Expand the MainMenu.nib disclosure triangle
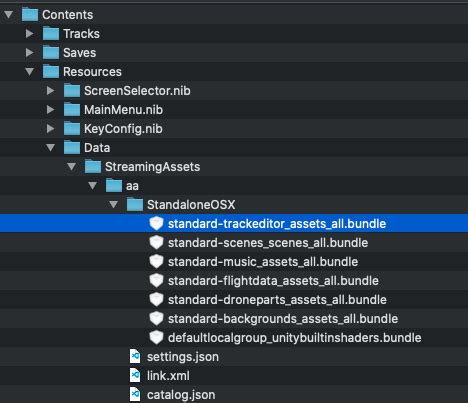 point(51,109)
